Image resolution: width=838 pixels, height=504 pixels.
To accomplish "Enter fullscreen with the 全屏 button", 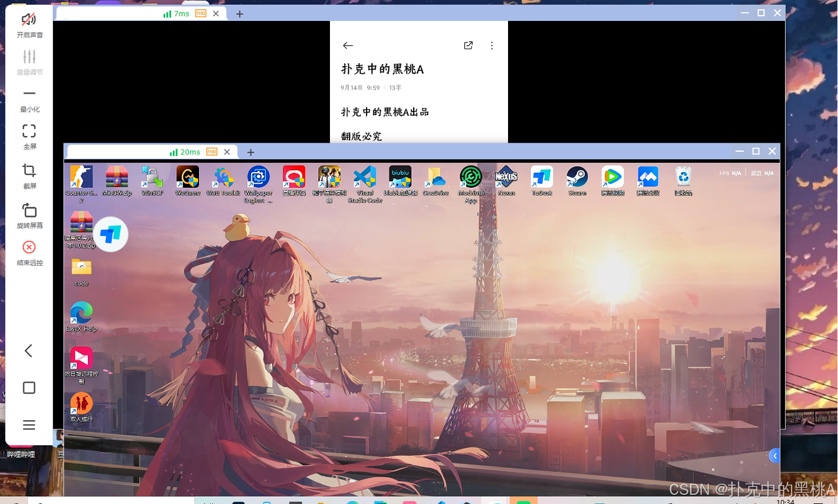I will click(29, 137).
